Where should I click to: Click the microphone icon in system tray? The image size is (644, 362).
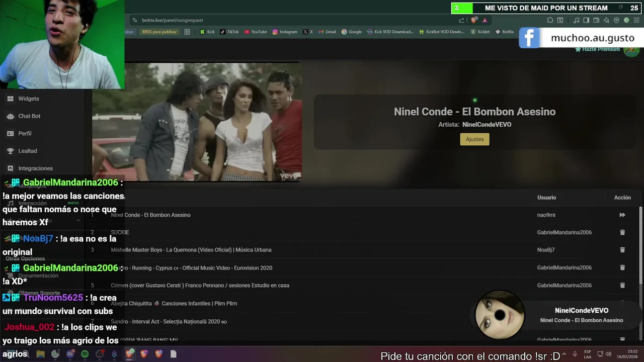(575, 354)
